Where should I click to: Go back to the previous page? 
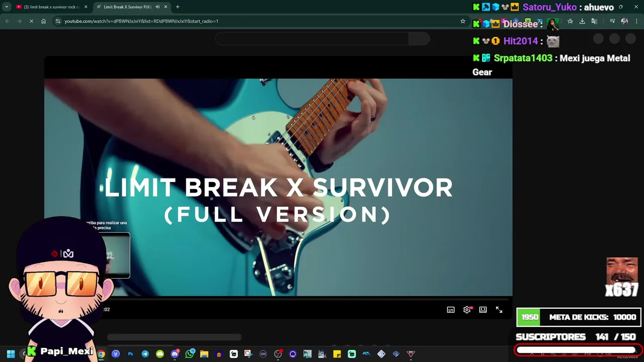click(x=7, y=21)
